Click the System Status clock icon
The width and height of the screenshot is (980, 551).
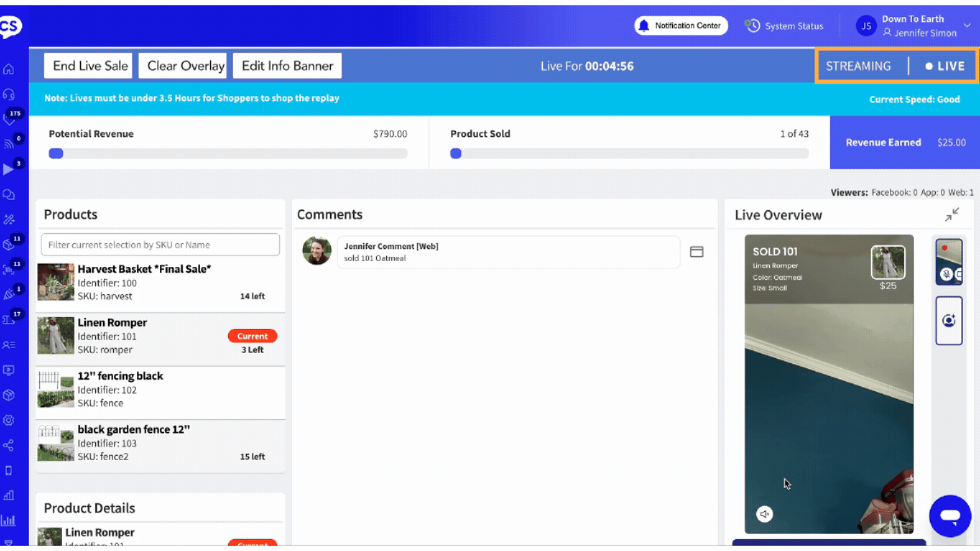click(x=752, y=26)
